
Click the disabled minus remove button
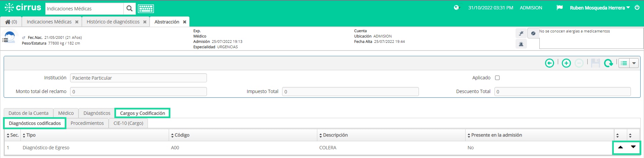[x=579, y=63]
